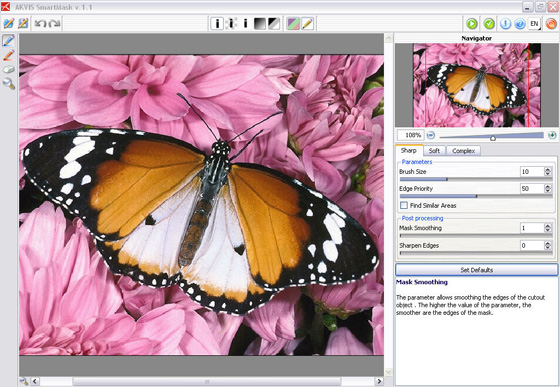Click the zoom-out minus button in Navigator
Image resolution: width=560 pixels, height=387 pixels.
(431, 135)
